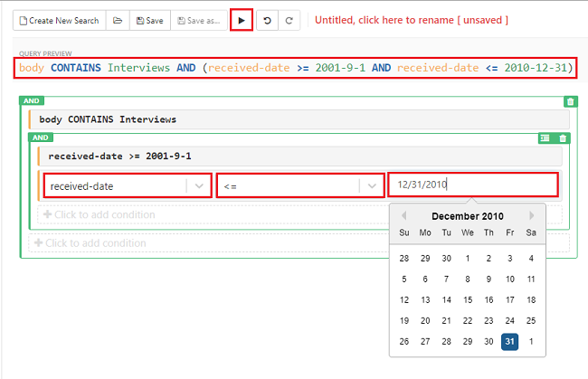The height and width of the screenshot is (379, 588).
Task: Pick December 24 in calendar
Action: pos(510,321)
